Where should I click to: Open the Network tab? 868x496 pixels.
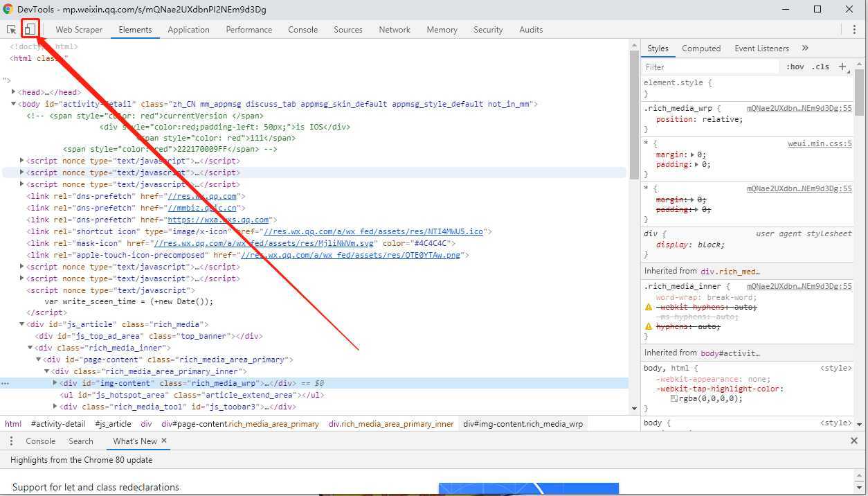(x=395, y=30)
